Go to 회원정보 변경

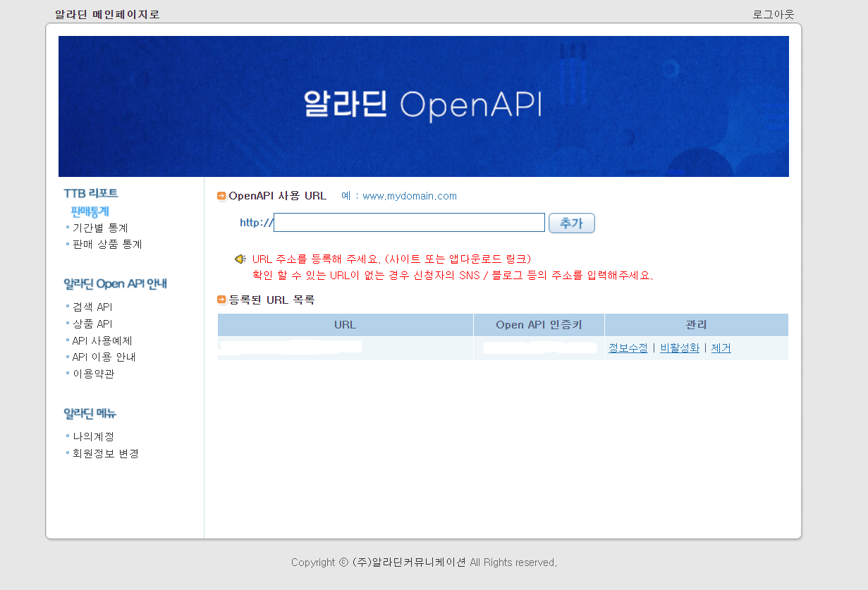106,453
